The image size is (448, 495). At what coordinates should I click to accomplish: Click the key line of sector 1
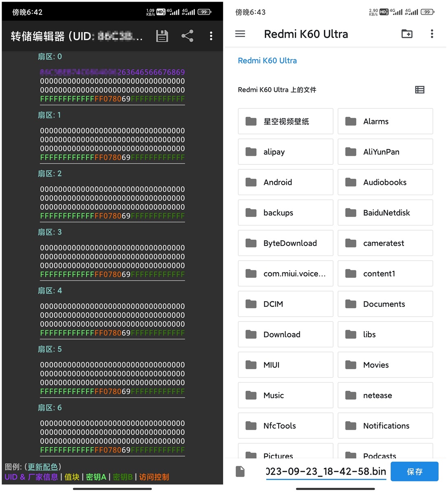[x=112, y=158]
